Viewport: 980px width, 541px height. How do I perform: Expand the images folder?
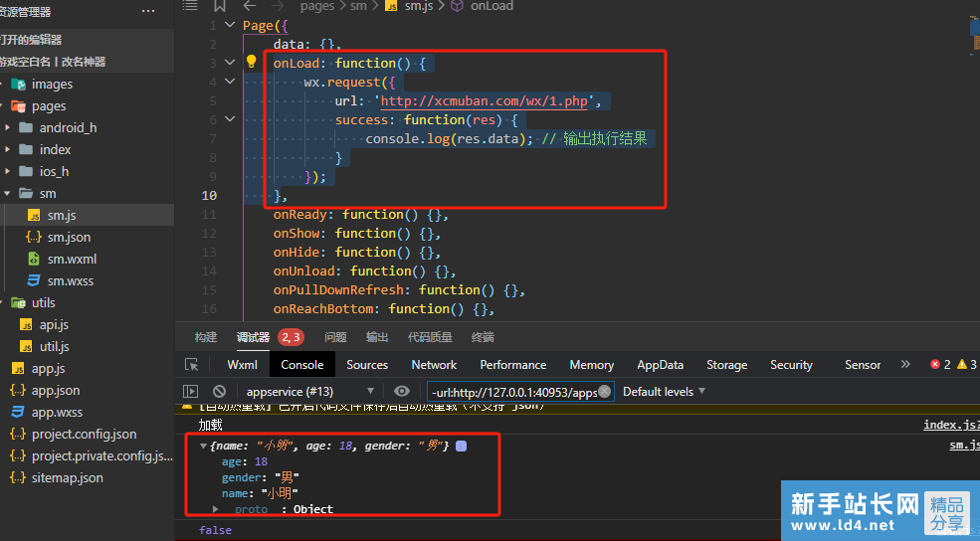coord(87,84)
